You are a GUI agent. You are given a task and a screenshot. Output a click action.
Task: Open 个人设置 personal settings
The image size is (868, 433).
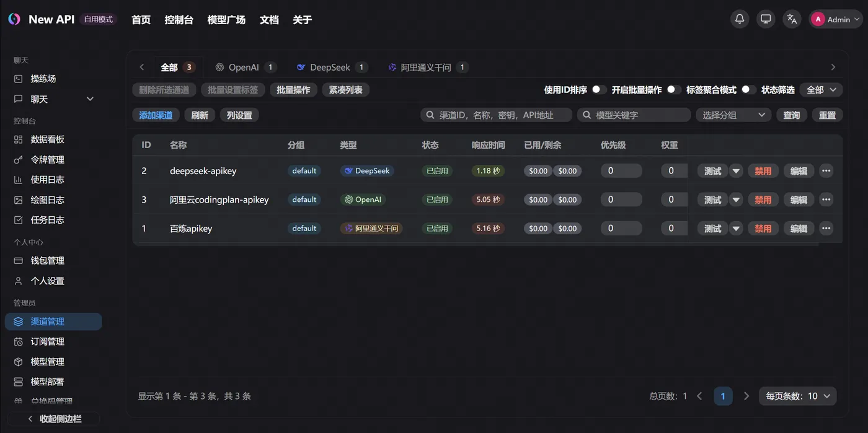[53, 281]
